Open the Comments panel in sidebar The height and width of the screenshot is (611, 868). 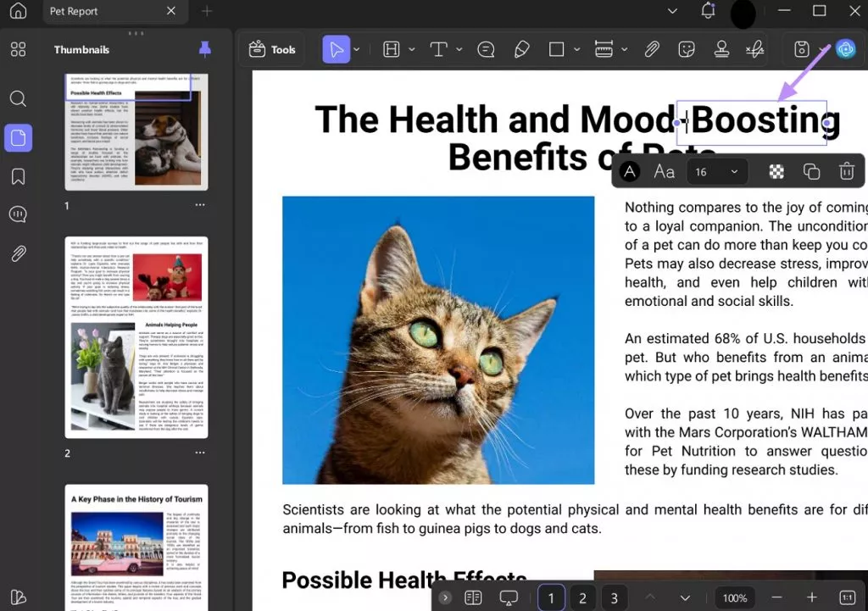pos(18,214)
